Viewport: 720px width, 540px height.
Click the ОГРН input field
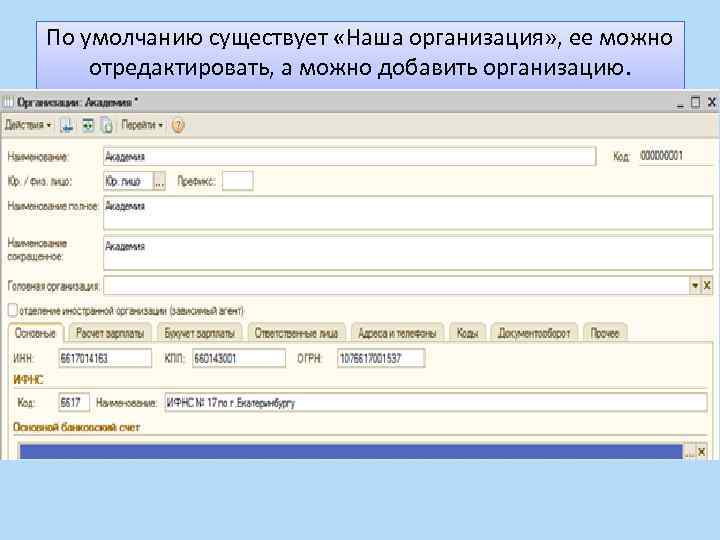click(x=381, y=358)
